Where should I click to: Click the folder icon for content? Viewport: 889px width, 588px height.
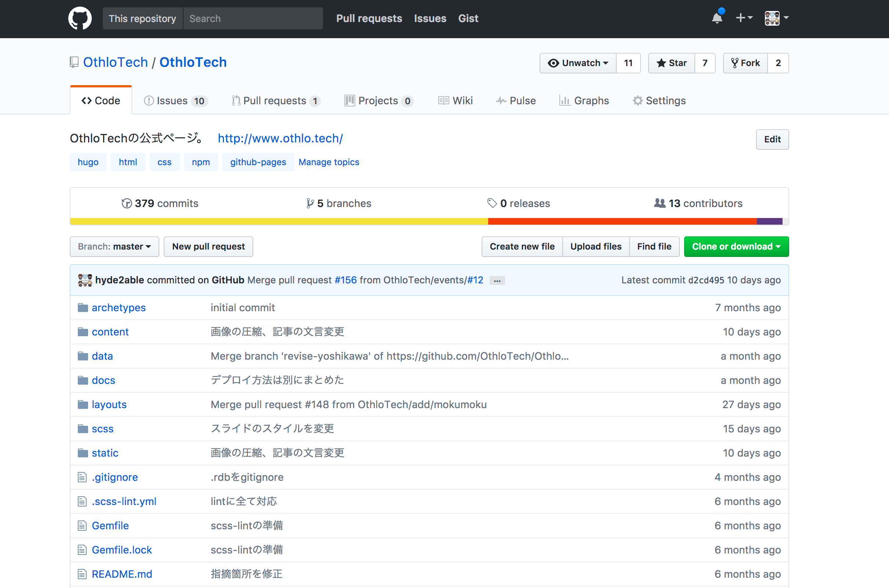[x=83, y=332]
